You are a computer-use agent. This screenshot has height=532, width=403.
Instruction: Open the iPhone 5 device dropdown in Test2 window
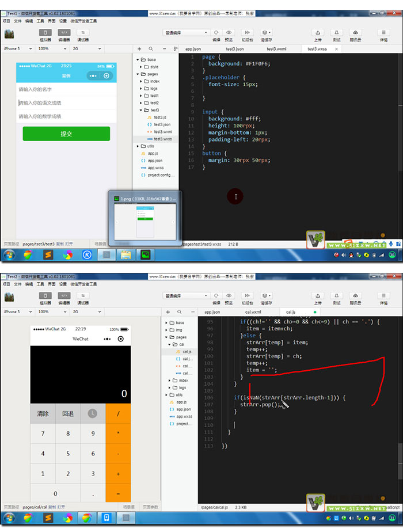pyautogui.click(x=18, y=312)
